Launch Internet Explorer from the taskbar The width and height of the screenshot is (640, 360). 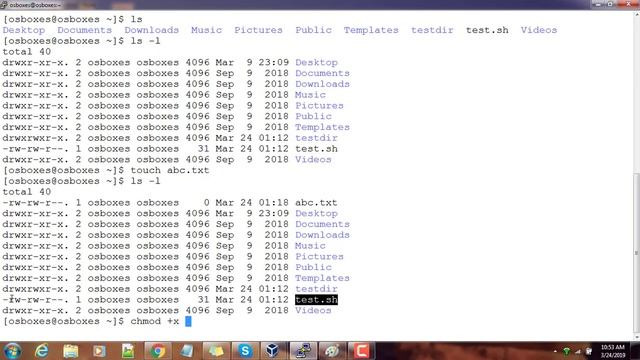(42, 351)
